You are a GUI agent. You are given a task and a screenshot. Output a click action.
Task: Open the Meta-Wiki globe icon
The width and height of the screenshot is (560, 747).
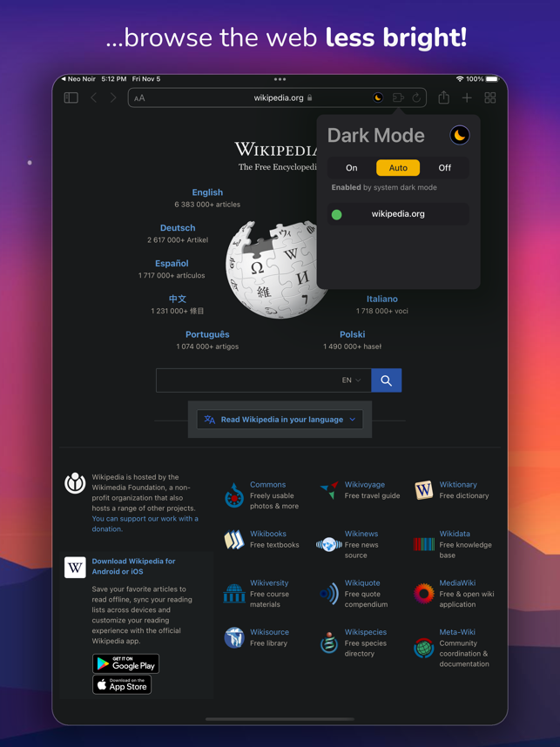423,648
